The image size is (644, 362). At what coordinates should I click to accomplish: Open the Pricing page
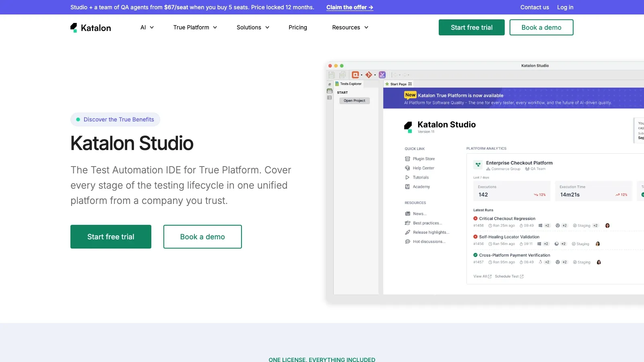[298, 27]
